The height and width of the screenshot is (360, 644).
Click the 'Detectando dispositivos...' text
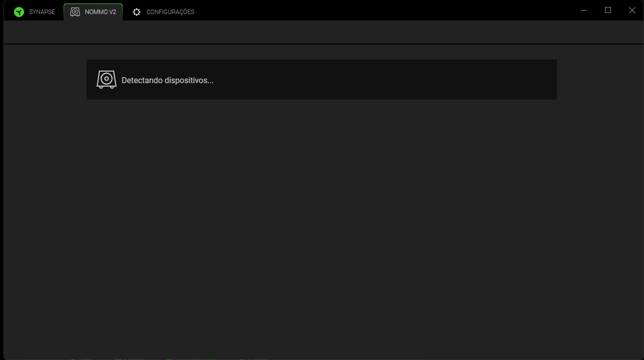point(168,80)
